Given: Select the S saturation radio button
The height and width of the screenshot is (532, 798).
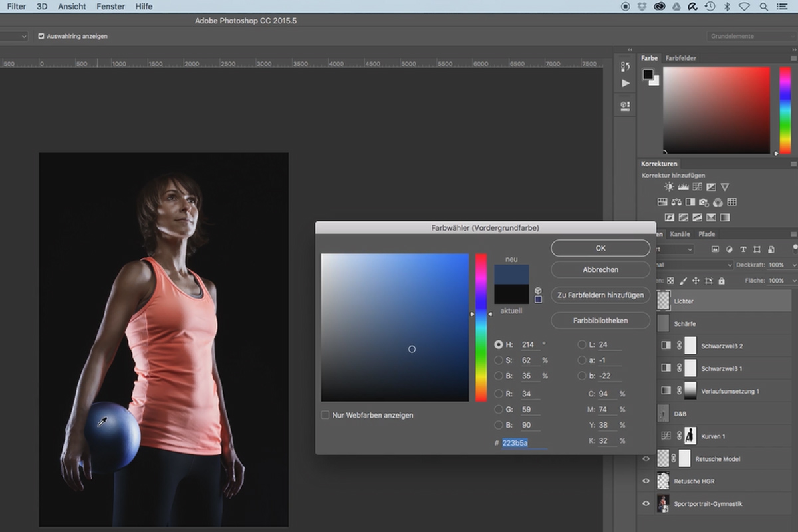Looking at the screenshot, I should click(499, 360).
